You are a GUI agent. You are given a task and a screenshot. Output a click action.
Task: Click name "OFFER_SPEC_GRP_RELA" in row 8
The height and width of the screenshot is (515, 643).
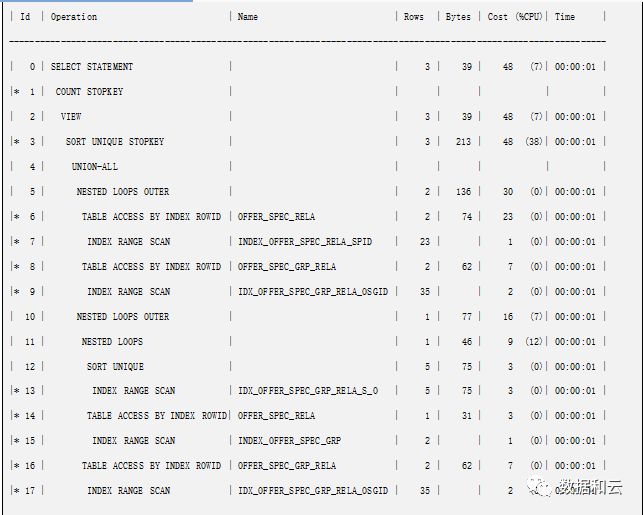pyautogui.click(x=287, y=267)
